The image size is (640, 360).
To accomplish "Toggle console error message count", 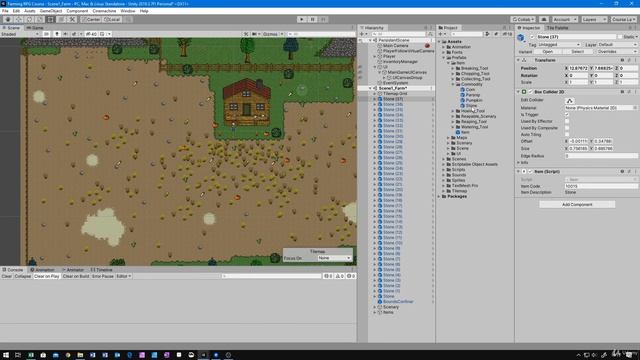I will [x=351, y=276].
